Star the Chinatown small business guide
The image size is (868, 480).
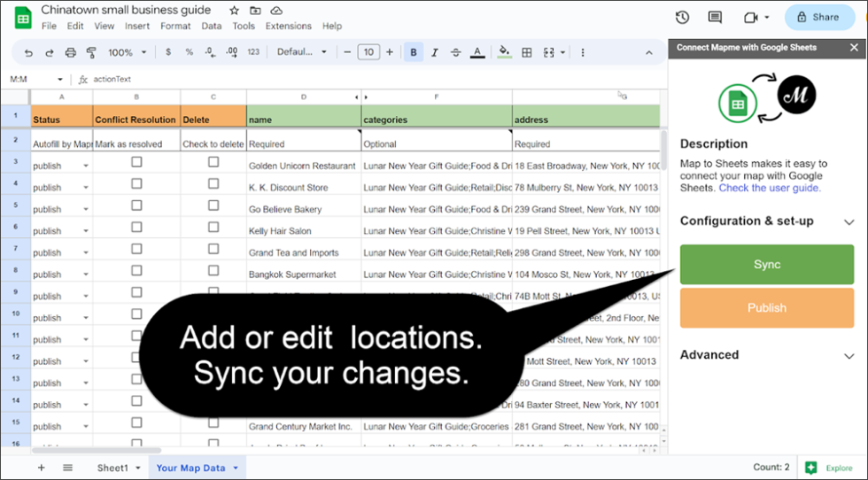234,11
